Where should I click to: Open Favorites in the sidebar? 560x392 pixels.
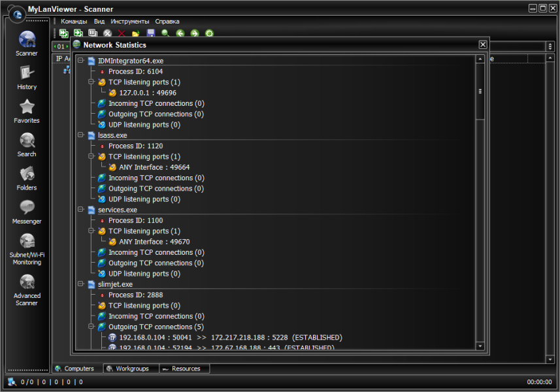(27, 111)
